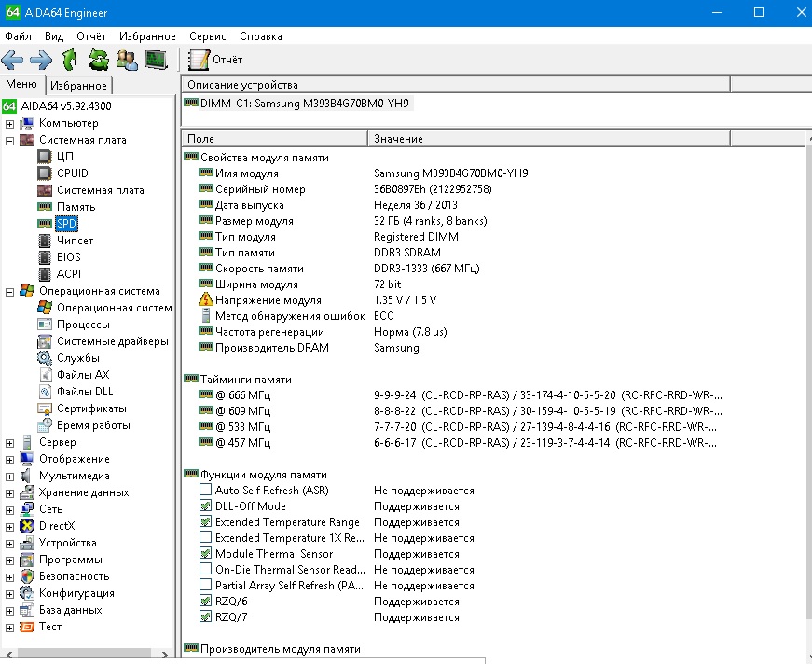Switch to the Избранное sidebar tab
The image size is (812, 664).
click(x=78, y=86)
